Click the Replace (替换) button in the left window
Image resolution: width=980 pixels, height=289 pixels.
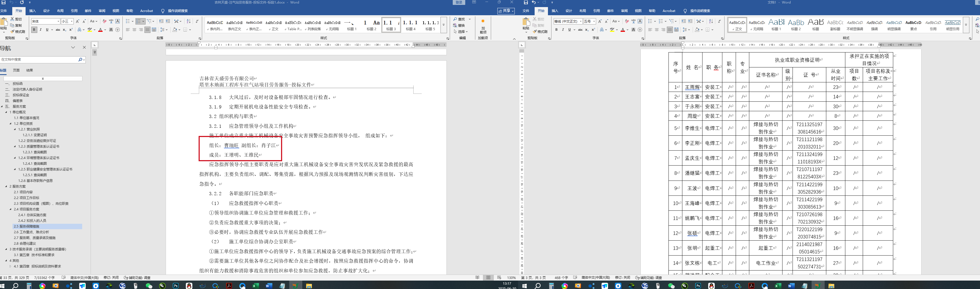coord(459,26)
